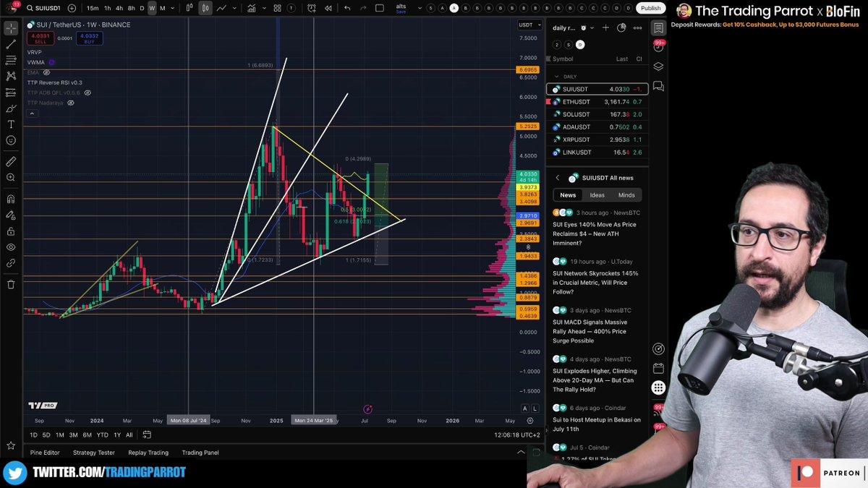Select ETHUSDT in the watchlist
This screenshot has width=868, height=488.
click(597, 102)
